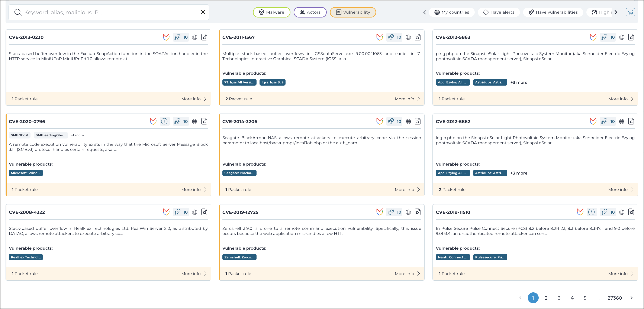This screenshot has width=644, height=309.
Task: Click the exploit score 10 badge on CVE-2020-0796
Action: point(181,121)
